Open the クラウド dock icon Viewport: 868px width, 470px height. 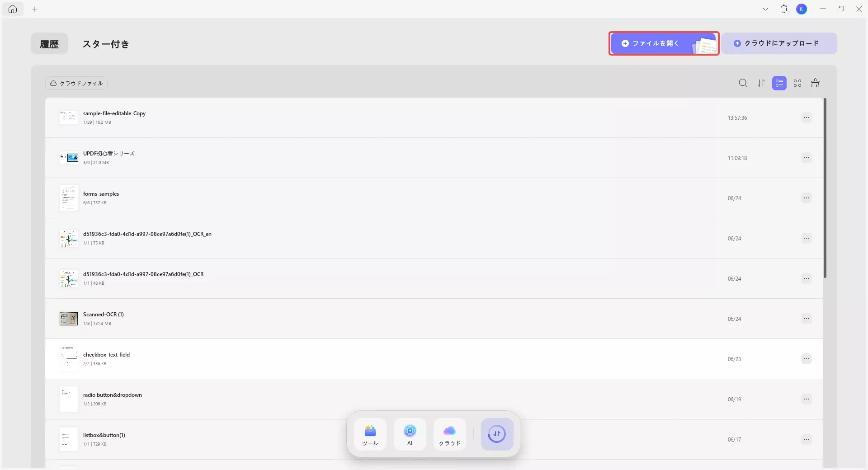tap(449, 434)
